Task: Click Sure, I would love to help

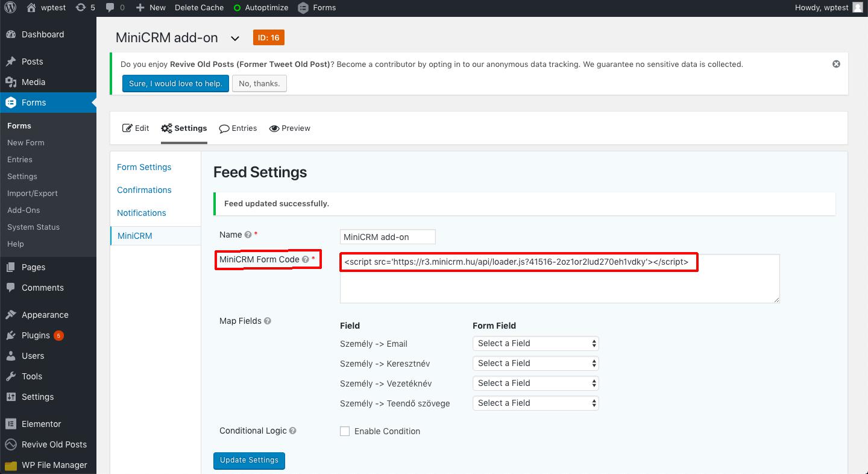Action: pos(175,83)
